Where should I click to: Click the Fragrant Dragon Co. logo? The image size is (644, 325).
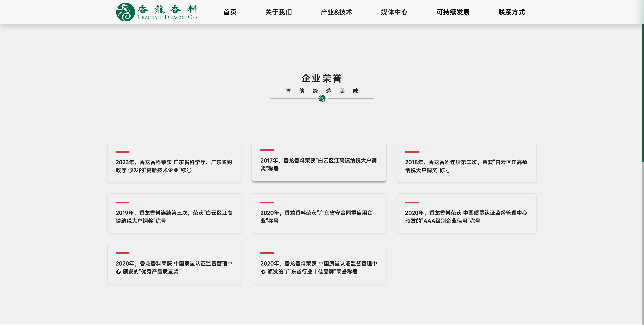[157, 12]
